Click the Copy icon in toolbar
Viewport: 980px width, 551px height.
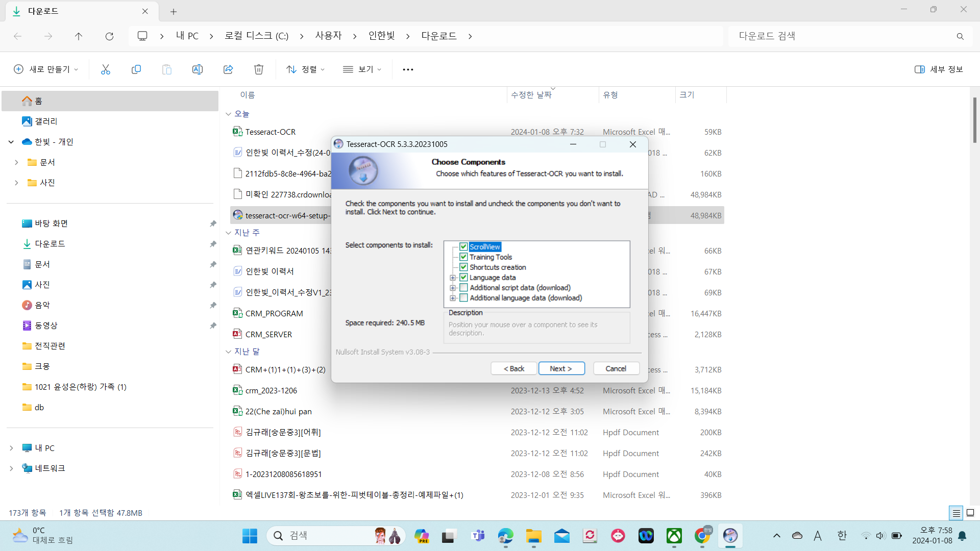(136, 69)
